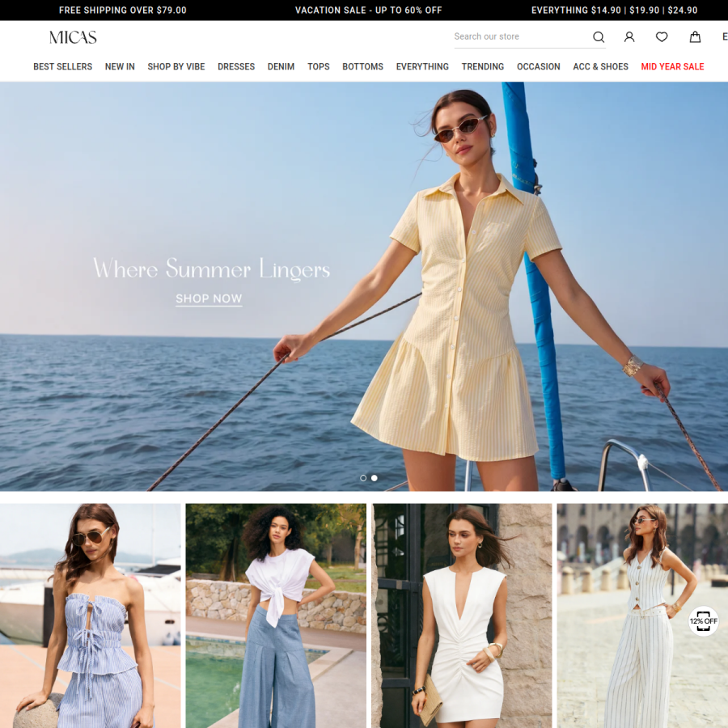Click the 12% OFF phone badge
The width and height of the screenshot is (728, 728).
(704, 620)
